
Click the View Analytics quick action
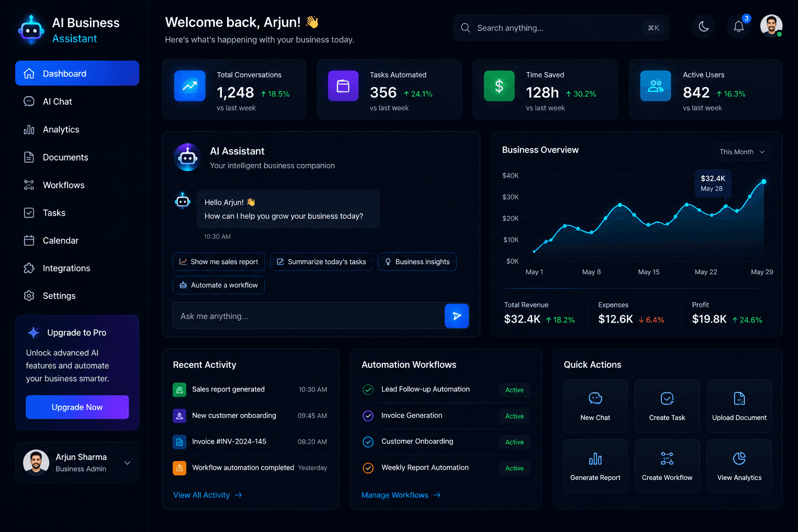click(x=739, y=466)
